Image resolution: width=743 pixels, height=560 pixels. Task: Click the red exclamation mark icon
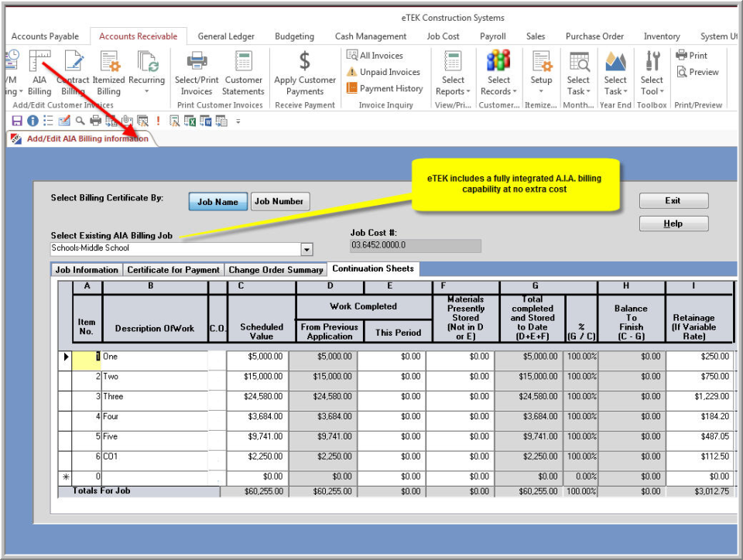click(158, 121)
